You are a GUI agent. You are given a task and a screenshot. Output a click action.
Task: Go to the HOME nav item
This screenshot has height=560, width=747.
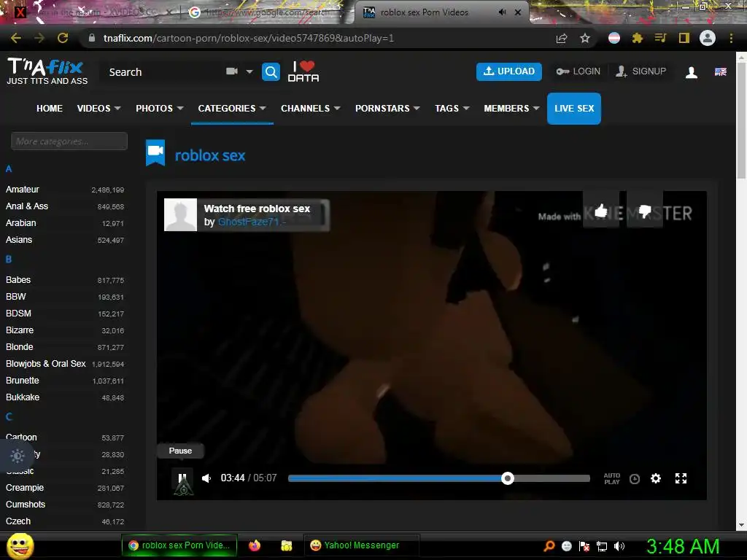pos(50,109)
